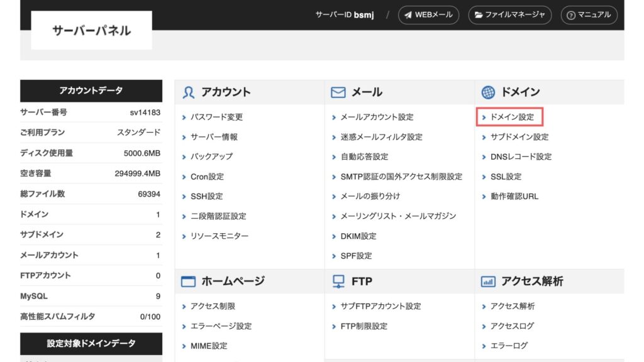Click the FTPアカウント row label
The width and height of the screenshot is (644, 362).
tap(45, 276)
